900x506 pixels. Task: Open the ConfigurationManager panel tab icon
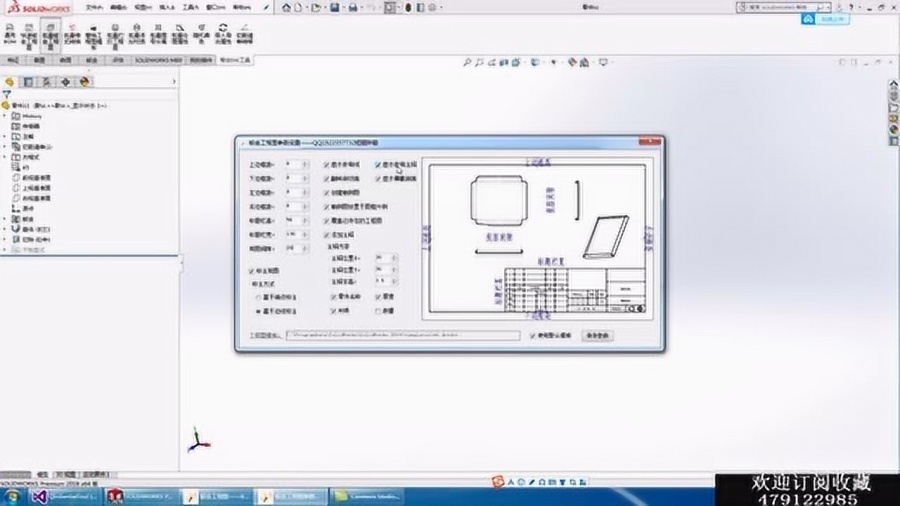click(x=47, y=82)
